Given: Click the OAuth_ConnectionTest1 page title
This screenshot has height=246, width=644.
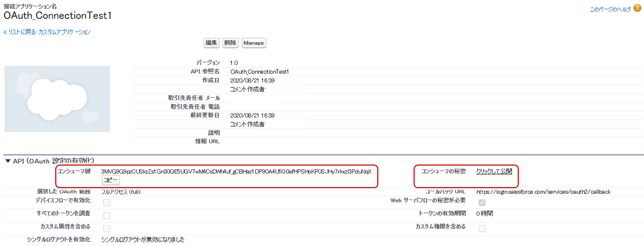Looking at the screenshot, I should (x=58, y=16).
